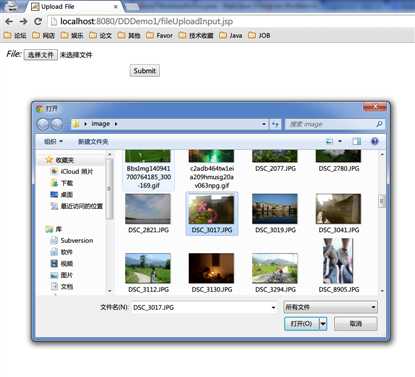Click the file list scroll down arrow
The width and height of the screenshot is (415, 377).
pos(382,291)
